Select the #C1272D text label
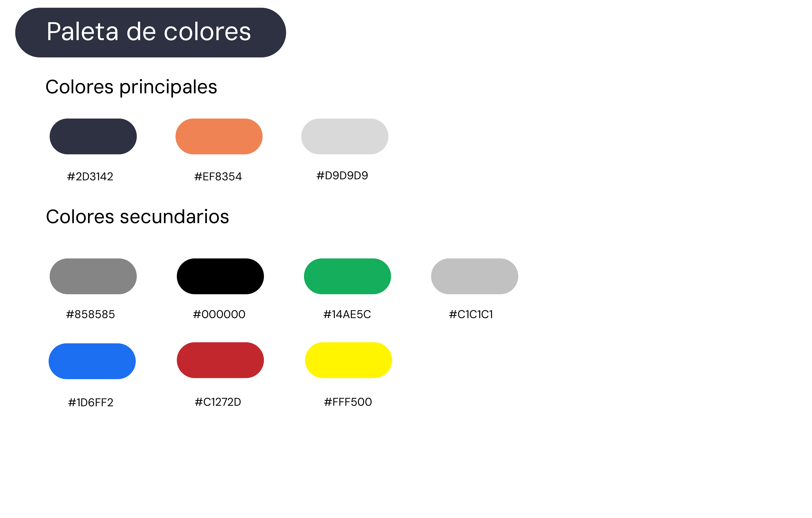Screen dimensions: 812x518 218,402
